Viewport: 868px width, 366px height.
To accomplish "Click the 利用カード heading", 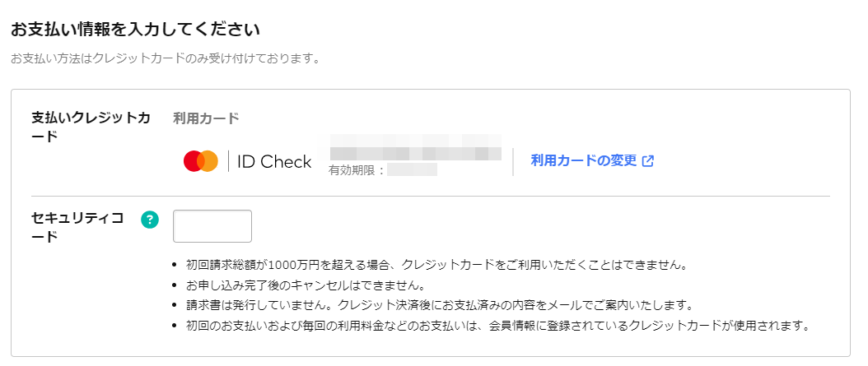I will tap(206, 118).
